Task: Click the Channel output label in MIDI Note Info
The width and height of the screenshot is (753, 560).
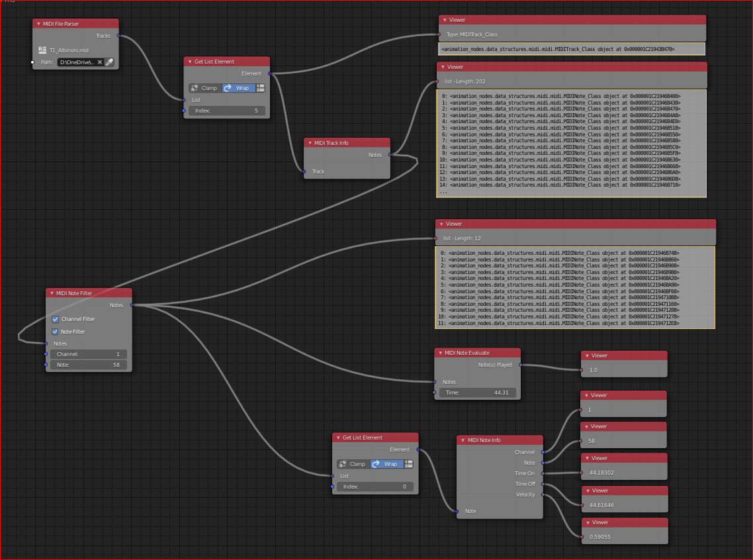Action: (525, 452)
